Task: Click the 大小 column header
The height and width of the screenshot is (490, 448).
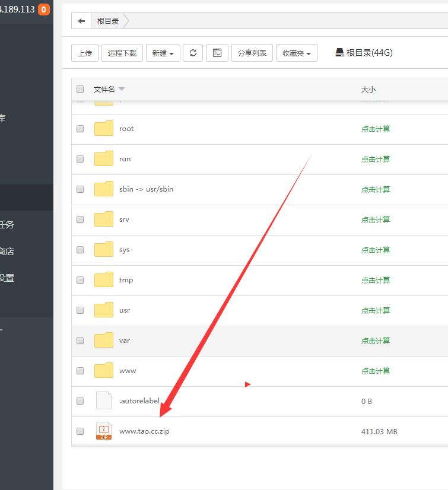Action: (368, 89)
